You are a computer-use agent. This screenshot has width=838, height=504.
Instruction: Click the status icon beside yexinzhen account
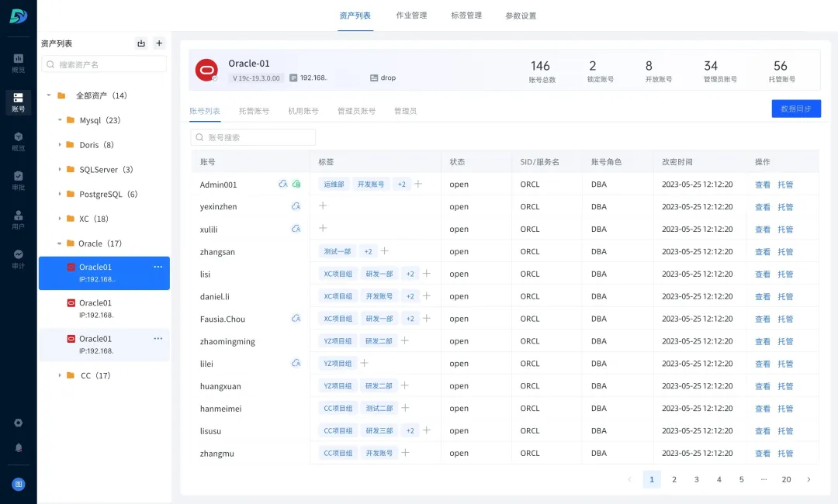pyautogui.click(x=296, y=206)
